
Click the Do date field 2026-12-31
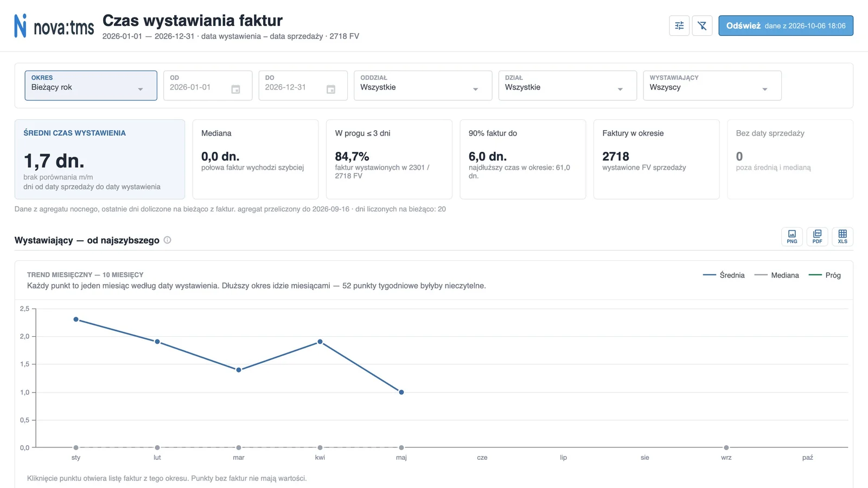303,86
